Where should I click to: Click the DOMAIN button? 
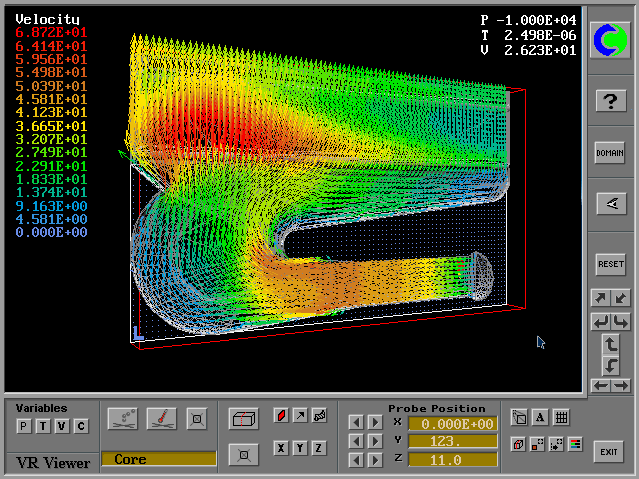click(x=610, y=153)
